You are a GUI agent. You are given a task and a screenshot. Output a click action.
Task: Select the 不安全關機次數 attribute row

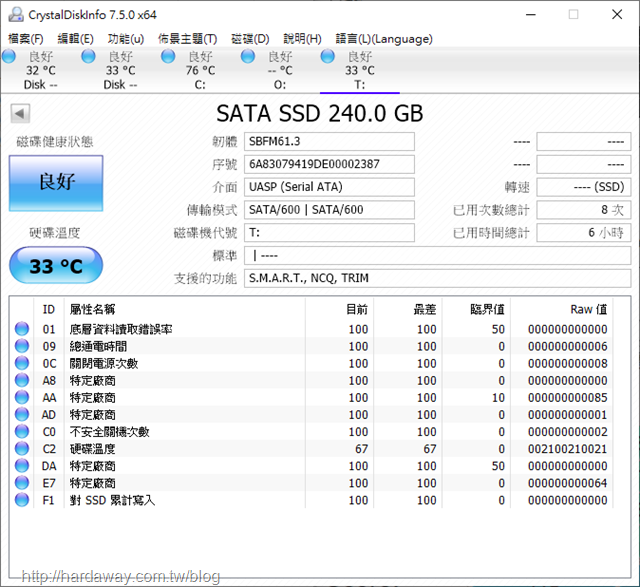tap(311, 432)
